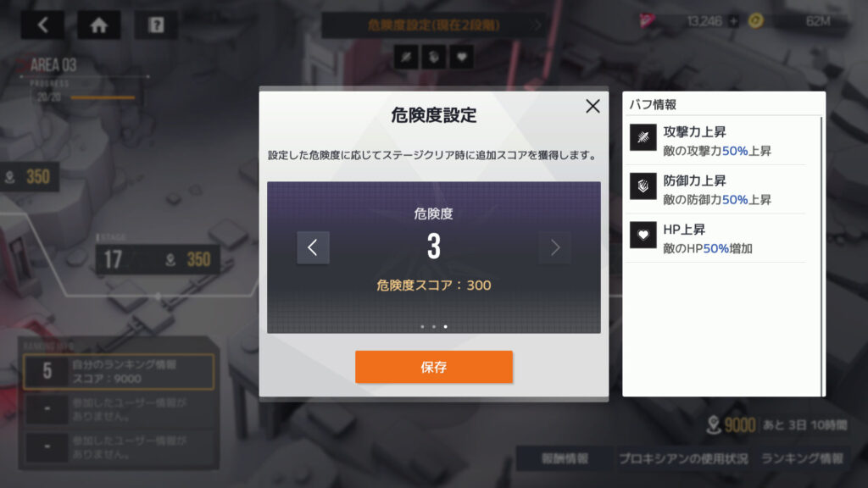This screenshot has width=868, height=488.
Task: Click the defense shield icon under danger banner
Action: (434, 57)
